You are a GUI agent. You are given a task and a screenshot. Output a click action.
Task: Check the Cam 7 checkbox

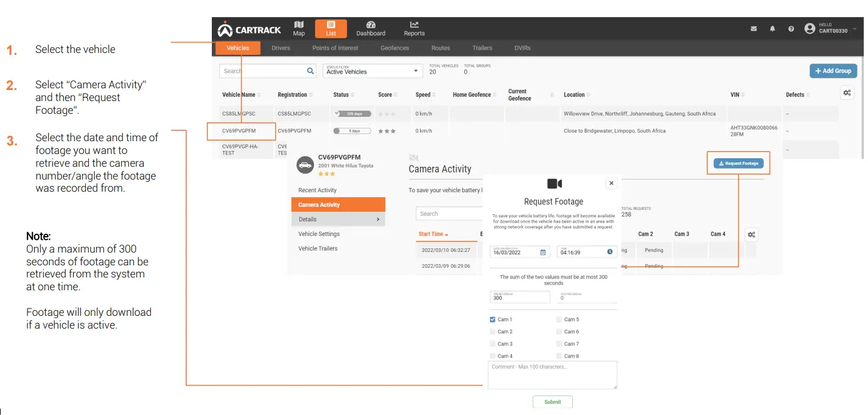point(559,344)
